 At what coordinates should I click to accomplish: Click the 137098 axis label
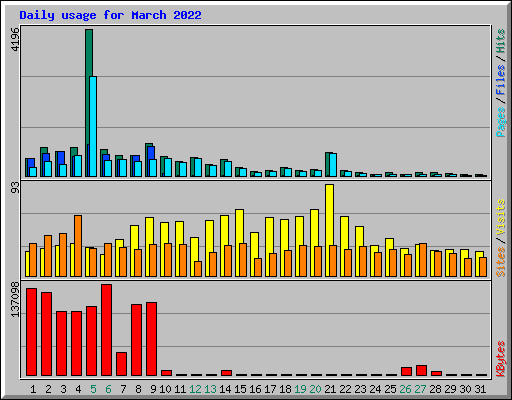tap(15, 299)
